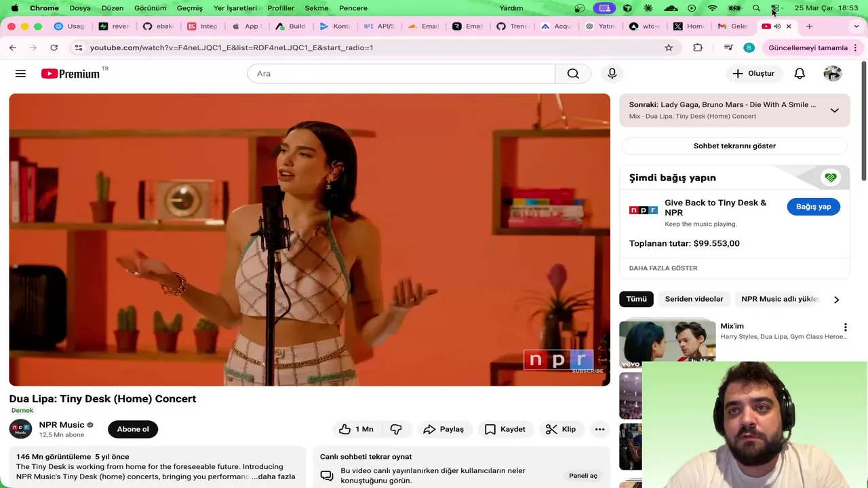The width and height of the screenshot is (868, 488).
Task: Open Spotlight search in menu bar
Action: tap(756, 8)
